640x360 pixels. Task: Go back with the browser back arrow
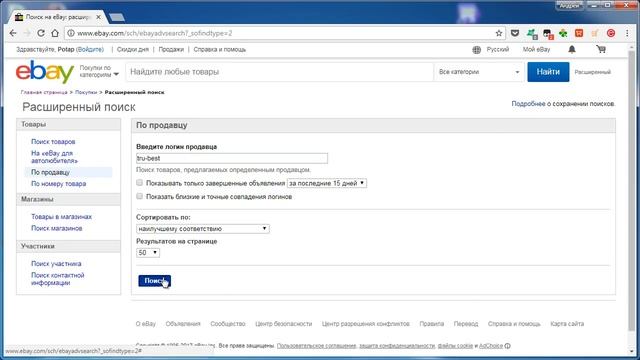pyautogui.click(x=13, y=33)
